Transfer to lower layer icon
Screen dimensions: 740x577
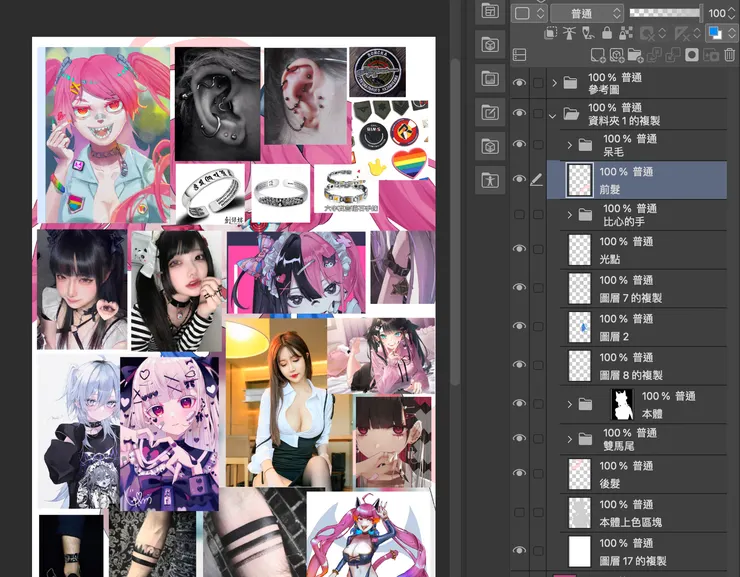coord(654,55)
